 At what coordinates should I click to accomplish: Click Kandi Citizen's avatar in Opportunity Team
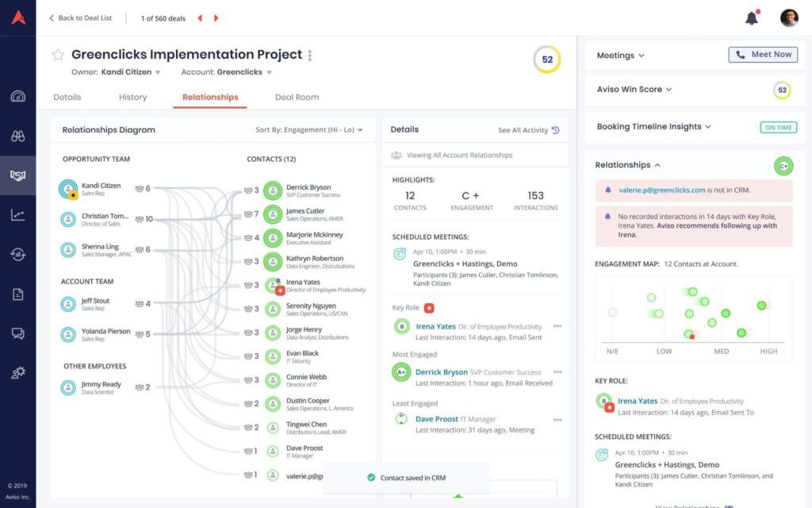click(68, 189)
